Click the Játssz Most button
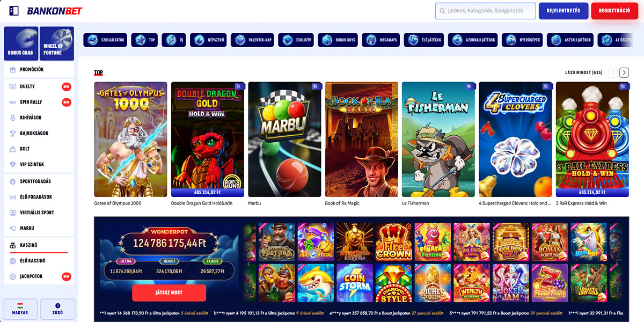The image size is (644, 322). [169, 293]
